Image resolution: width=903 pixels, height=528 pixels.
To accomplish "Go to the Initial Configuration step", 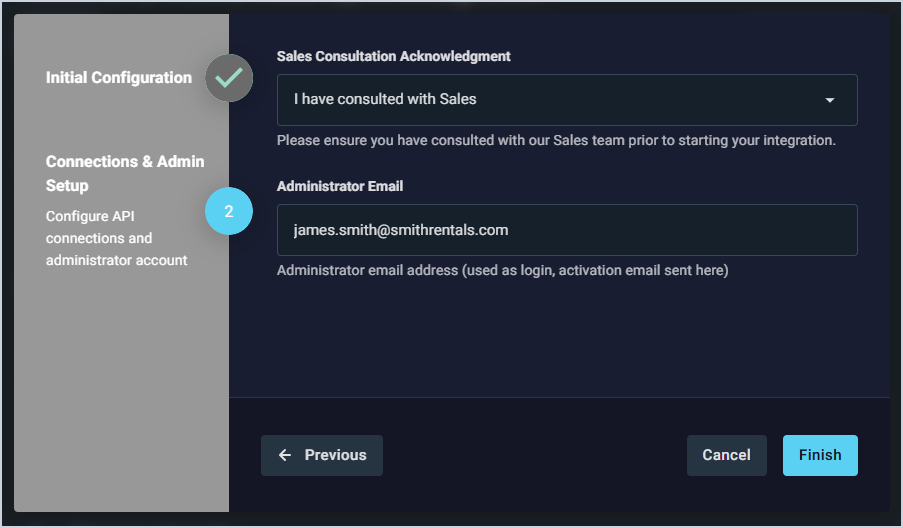I will [x=119, y=78].
